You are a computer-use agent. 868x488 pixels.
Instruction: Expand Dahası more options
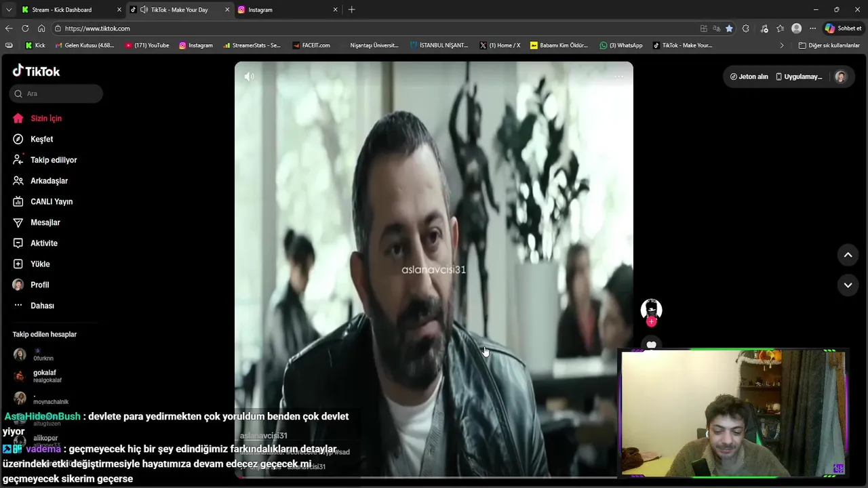(42, 306)
